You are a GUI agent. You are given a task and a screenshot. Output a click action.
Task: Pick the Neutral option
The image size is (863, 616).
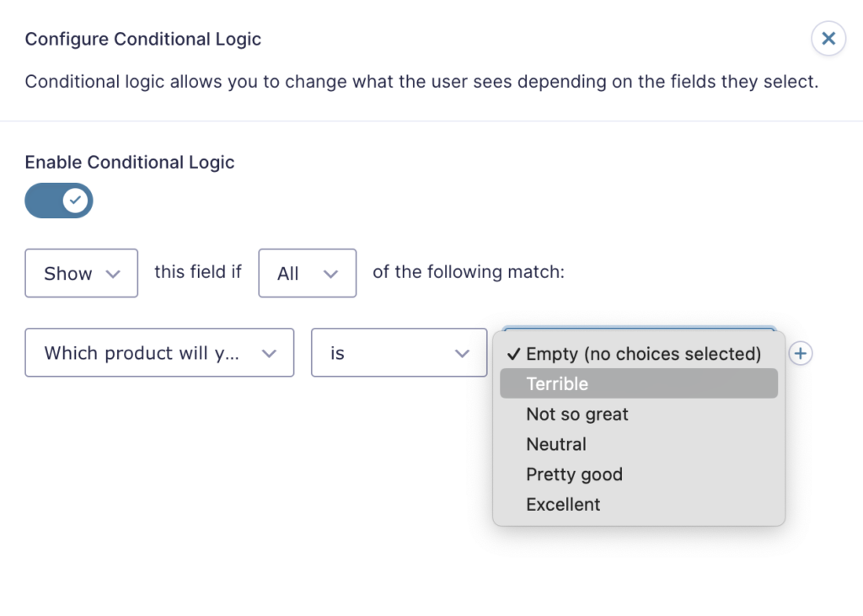pos(556,444)
